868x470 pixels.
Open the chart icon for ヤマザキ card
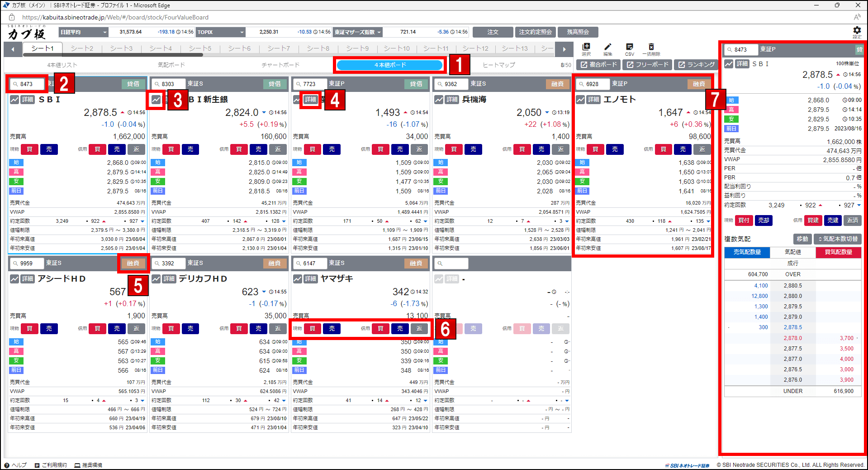tap(298, 279)
